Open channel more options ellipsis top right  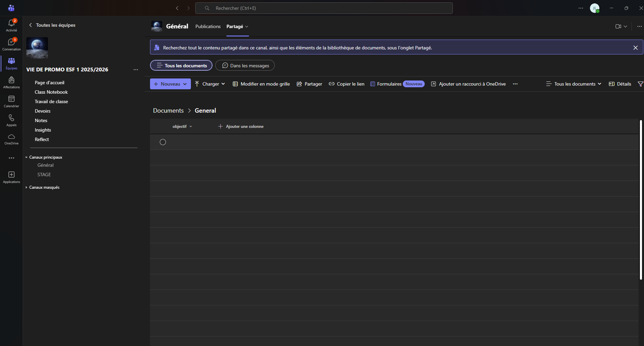[x=639, y=26]
